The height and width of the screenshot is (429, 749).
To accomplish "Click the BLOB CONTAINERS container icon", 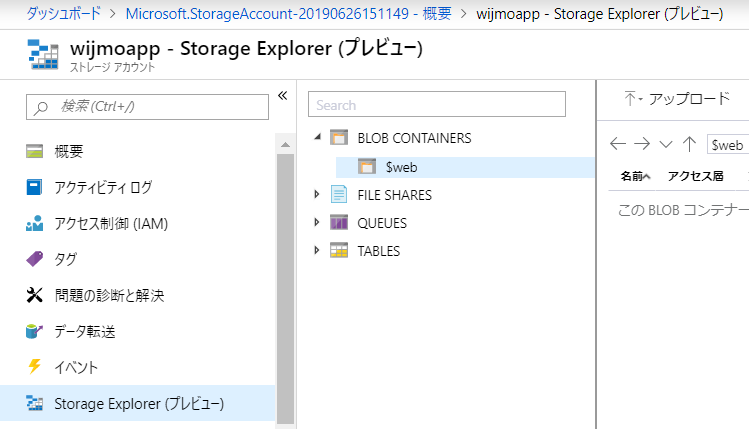I will click(x=339, y=138).
